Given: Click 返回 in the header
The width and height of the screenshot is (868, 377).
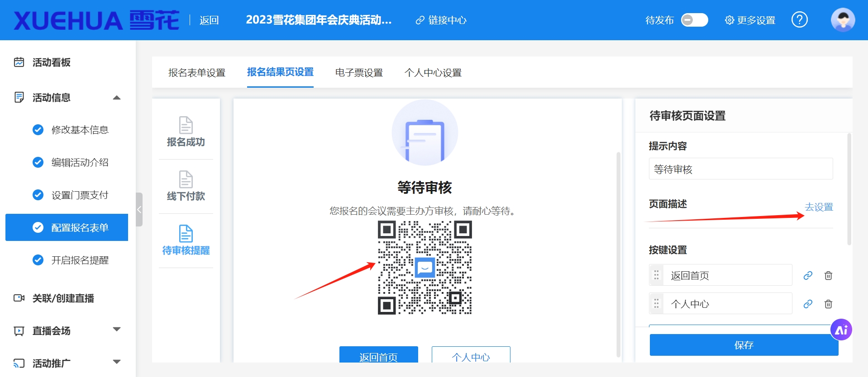Looking at the screenshot, I should tap(209, 20).
